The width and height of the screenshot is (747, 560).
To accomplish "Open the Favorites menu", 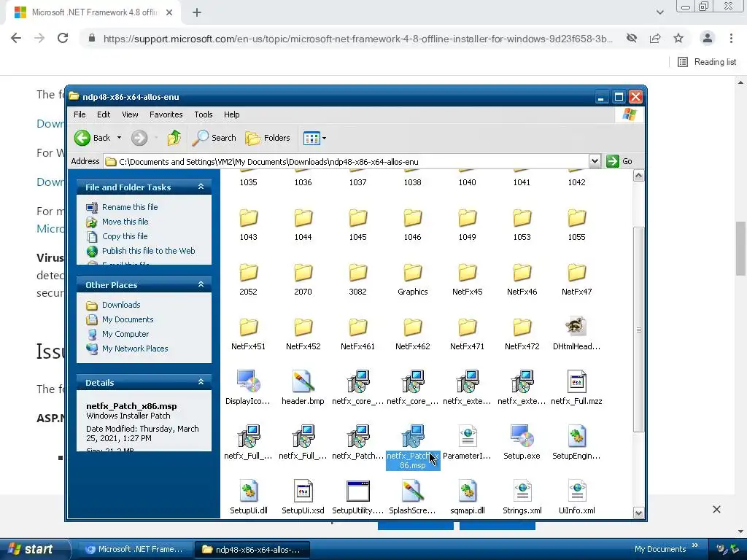I will [166, 114].
